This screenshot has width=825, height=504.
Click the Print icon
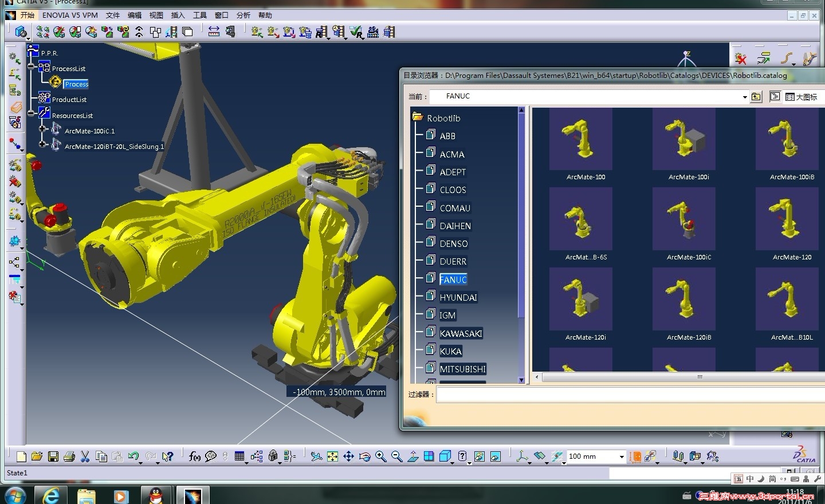point(69,456)
